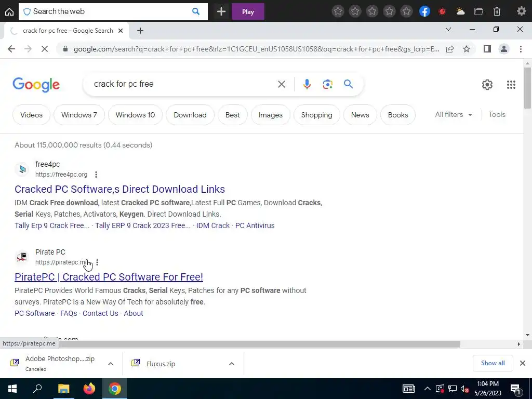
Task: Add new tab with plus next to Play
Action: (x=221, y=12)
